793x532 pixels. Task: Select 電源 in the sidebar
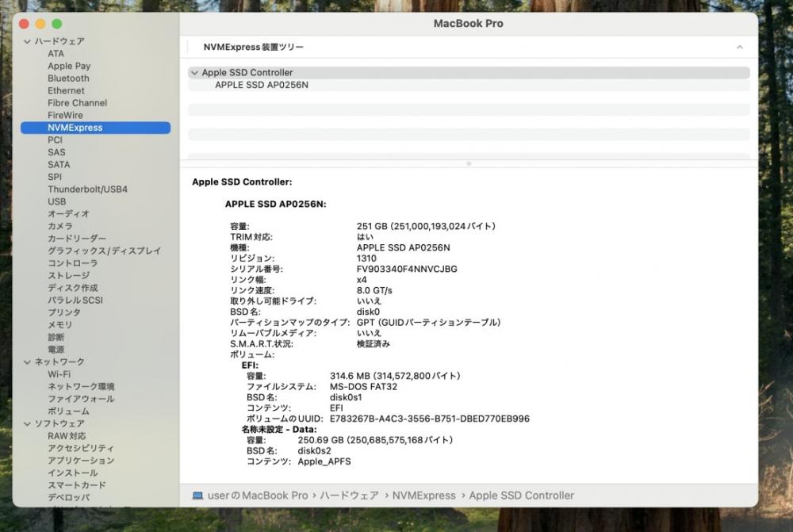(x=56, y=350)
